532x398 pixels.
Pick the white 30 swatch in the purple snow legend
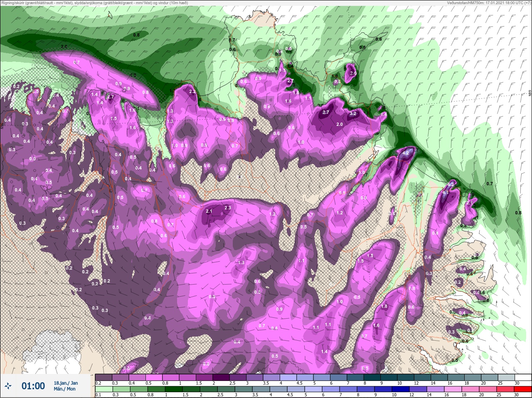click(x=523, y=377)
